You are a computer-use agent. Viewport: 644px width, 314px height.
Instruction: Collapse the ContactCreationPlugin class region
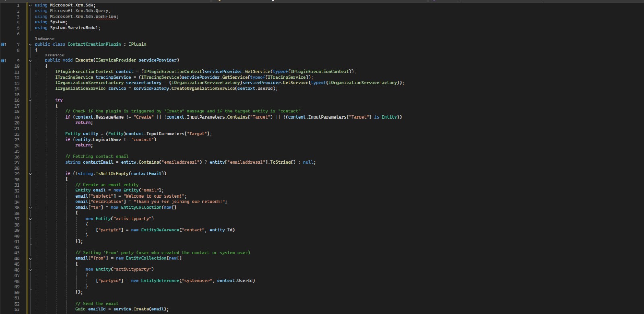30,44
